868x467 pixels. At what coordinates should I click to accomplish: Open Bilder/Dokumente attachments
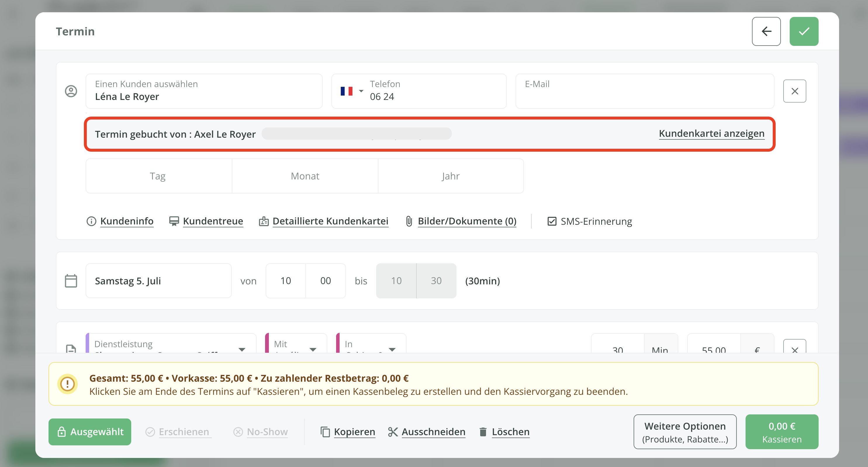[467, 221]
